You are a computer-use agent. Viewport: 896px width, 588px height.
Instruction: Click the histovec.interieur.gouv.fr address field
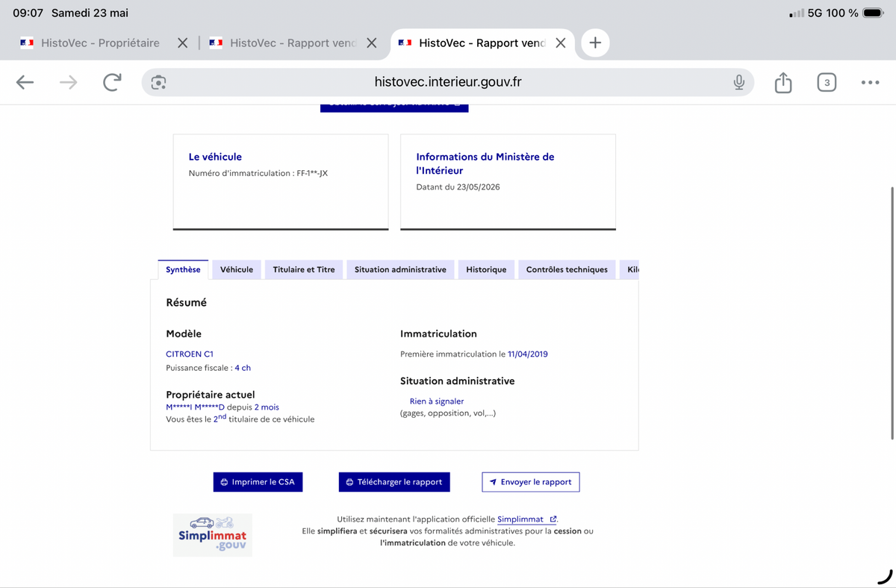[x=448, y=82]
